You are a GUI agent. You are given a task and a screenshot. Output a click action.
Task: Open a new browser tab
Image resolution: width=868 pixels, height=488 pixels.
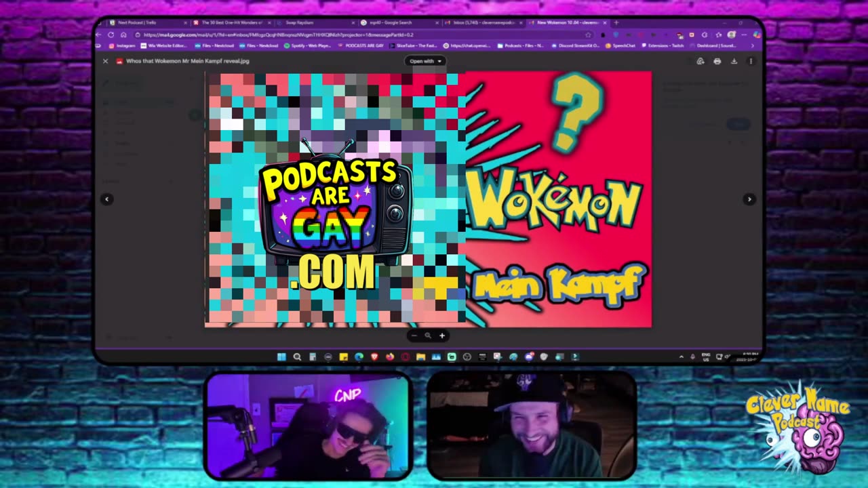coord(616,22)
